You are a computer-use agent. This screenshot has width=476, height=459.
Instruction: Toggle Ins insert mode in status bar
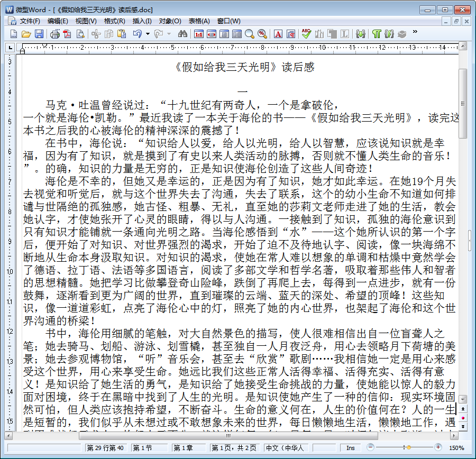[351, 448]
